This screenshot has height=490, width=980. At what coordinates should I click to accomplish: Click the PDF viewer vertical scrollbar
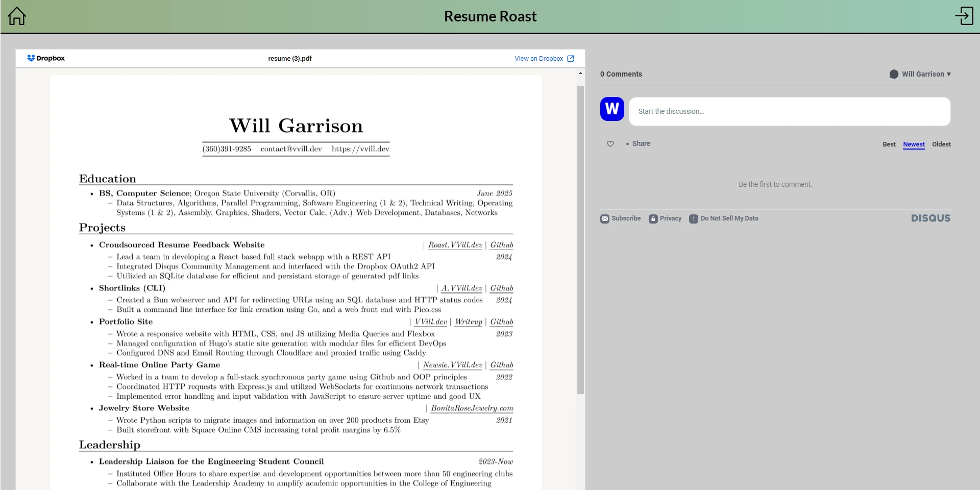coord(580,240)
